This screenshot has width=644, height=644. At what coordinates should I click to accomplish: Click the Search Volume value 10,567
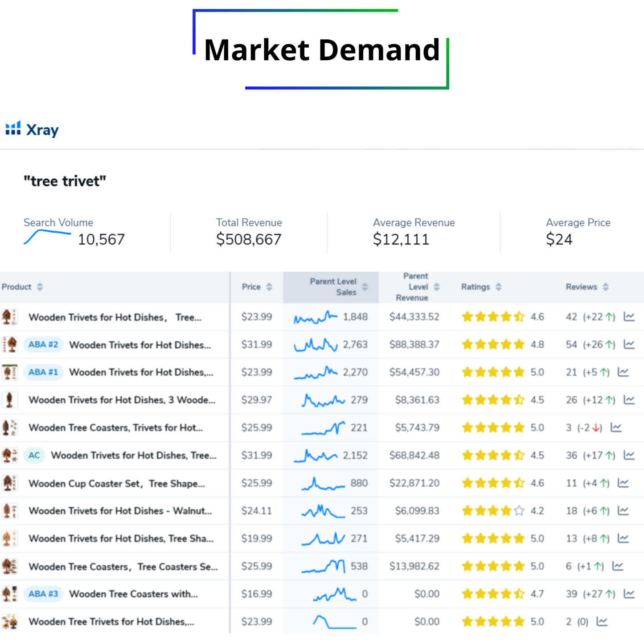pyautogui.click(x=101, y=239)
